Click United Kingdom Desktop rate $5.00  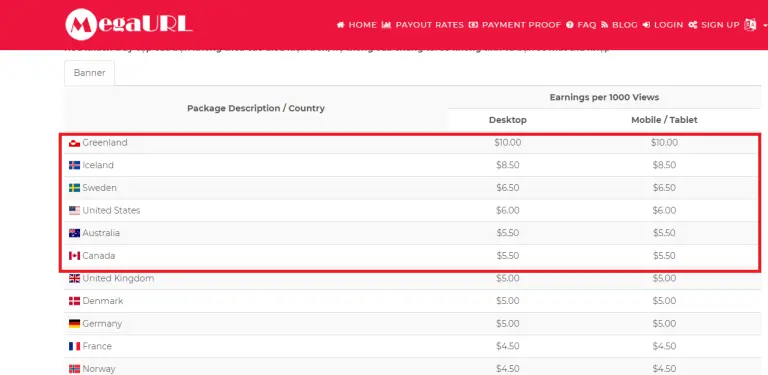[x=507, y=278]
